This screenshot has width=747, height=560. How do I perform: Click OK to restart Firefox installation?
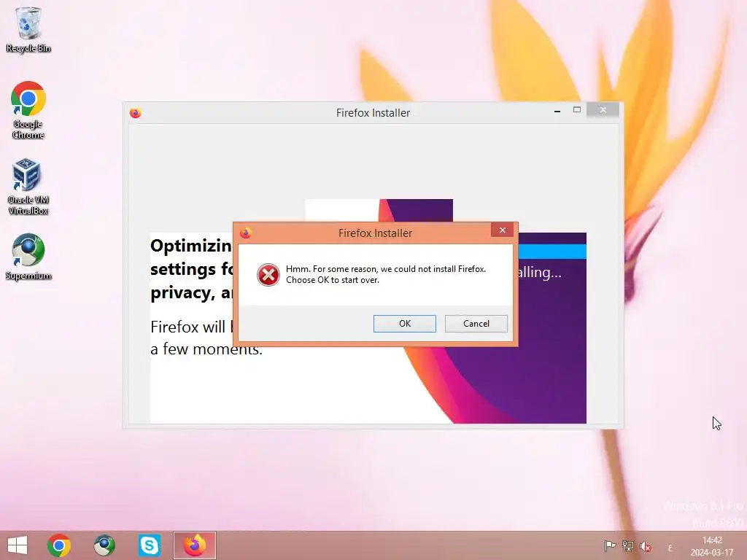(x=404, y=323)
